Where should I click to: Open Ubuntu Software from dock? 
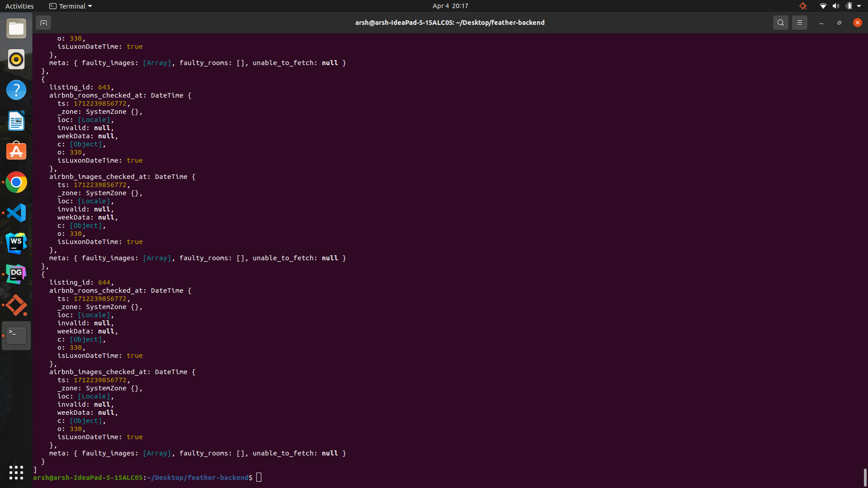pyautogui.click(x=16, y=151)
